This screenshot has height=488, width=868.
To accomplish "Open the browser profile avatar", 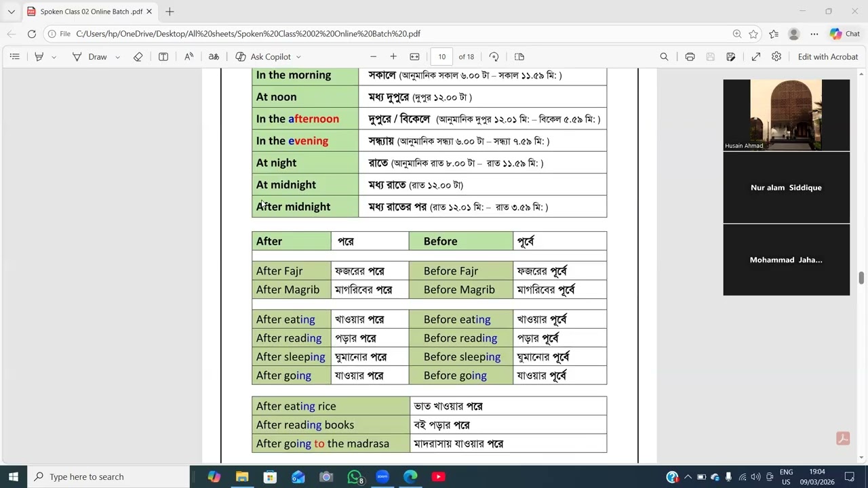I will pyautogui.click(x=794, y=34).
